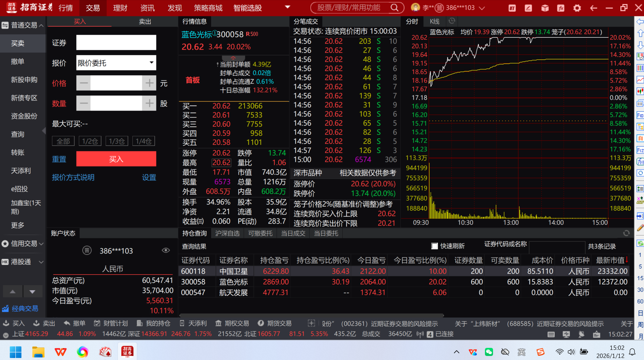Open the 限价委托 order type dropdown
Image resolution: width=644 pixels, height=360 pixels.
tap(151, 63)
